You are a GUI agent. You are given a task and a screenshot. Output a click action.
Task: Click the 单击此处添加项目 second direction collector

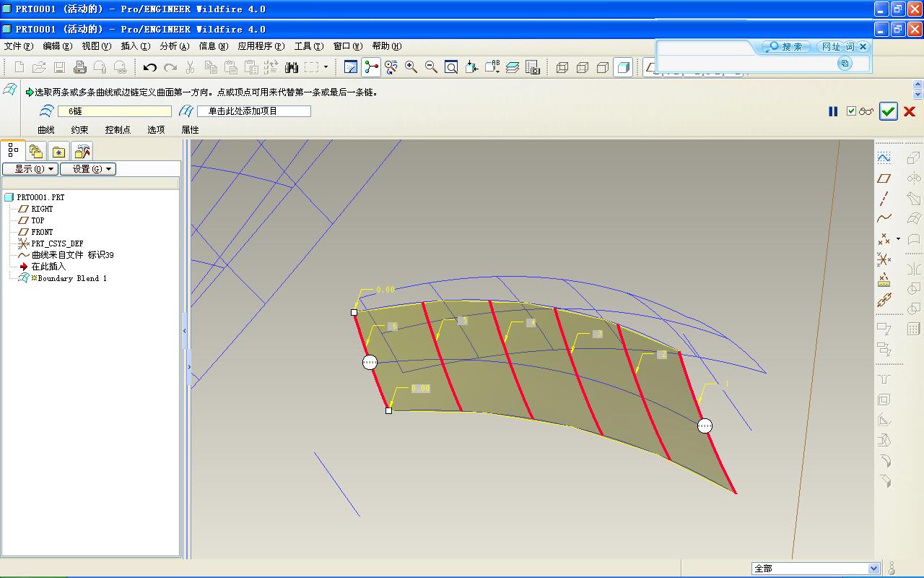pyautogui.click(x=254, y=111)
